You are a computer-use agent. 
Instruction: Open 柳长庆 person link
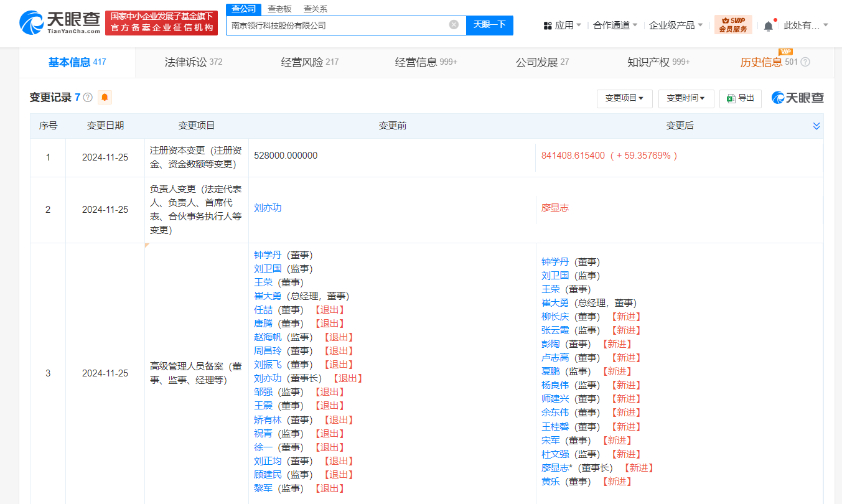555,316
